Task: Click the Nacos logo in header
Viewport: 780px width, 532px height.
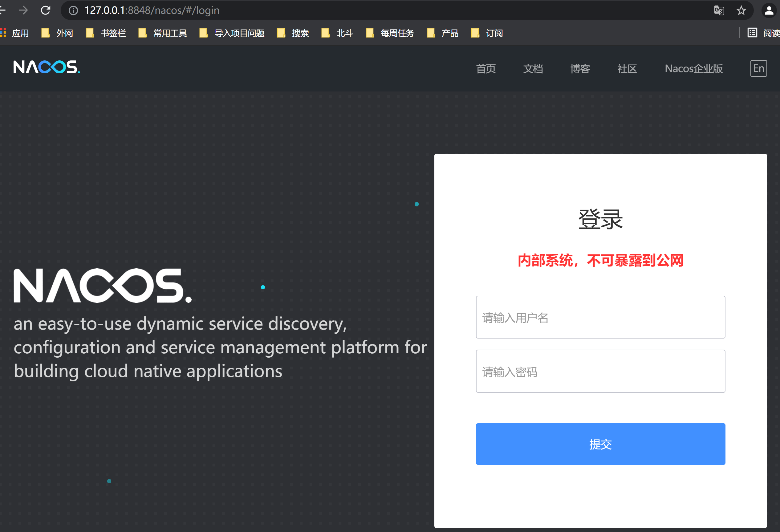Action: click(x=46, y=67)
